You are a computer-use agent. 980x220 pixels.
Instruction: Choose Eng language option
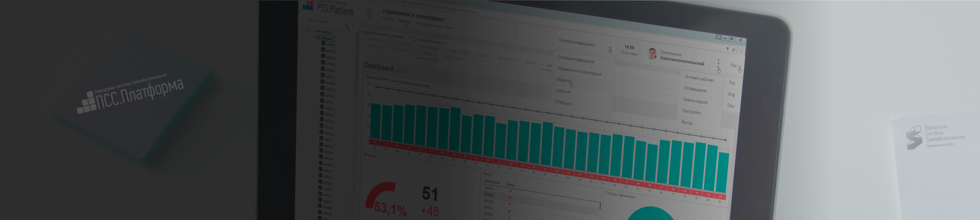click(x=731, y=94)
